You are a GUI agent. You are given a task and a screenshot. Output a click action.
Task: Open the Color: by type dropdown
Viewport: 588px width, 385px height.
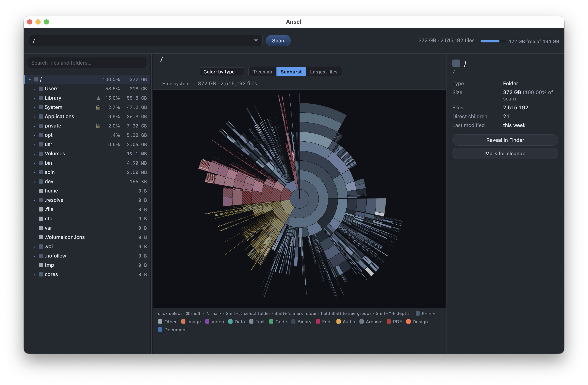pos(222,72)
